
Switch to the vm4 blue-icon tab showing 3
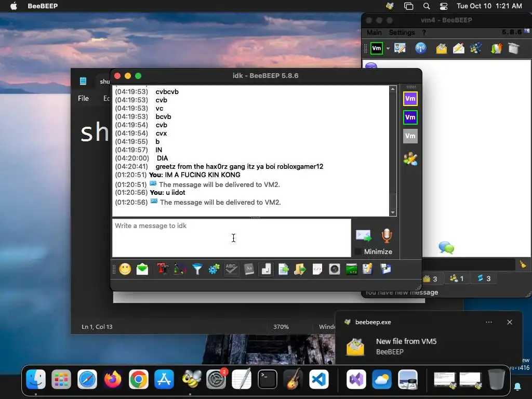click(484, 278)
